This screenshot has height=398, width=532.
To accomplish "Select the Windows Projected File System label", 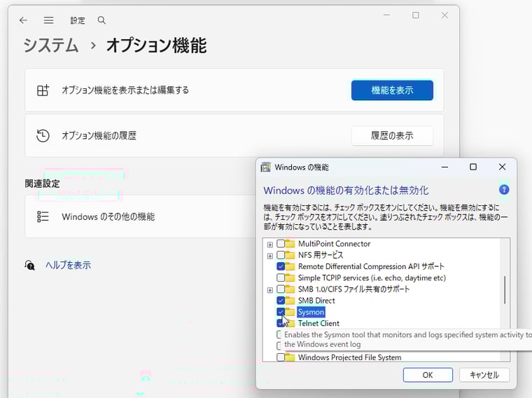I will [x=349, y=357].
